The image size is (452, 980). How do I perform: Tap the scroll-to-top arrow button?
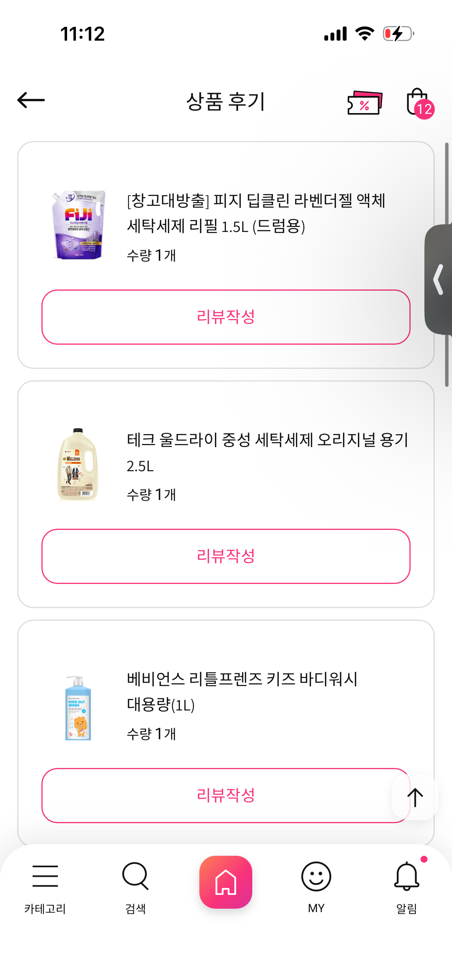tap(415, 797)
